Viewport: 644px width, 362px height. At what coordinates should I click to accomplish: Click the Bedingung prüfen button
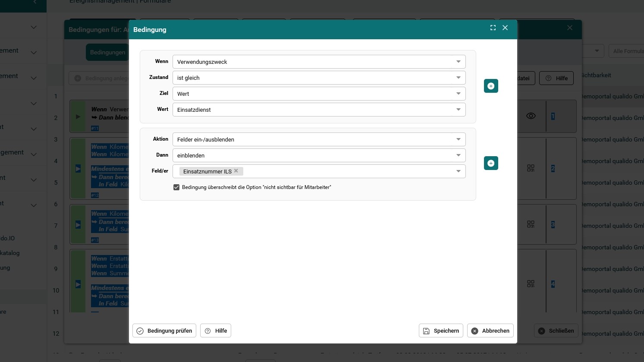pos(164,331)
